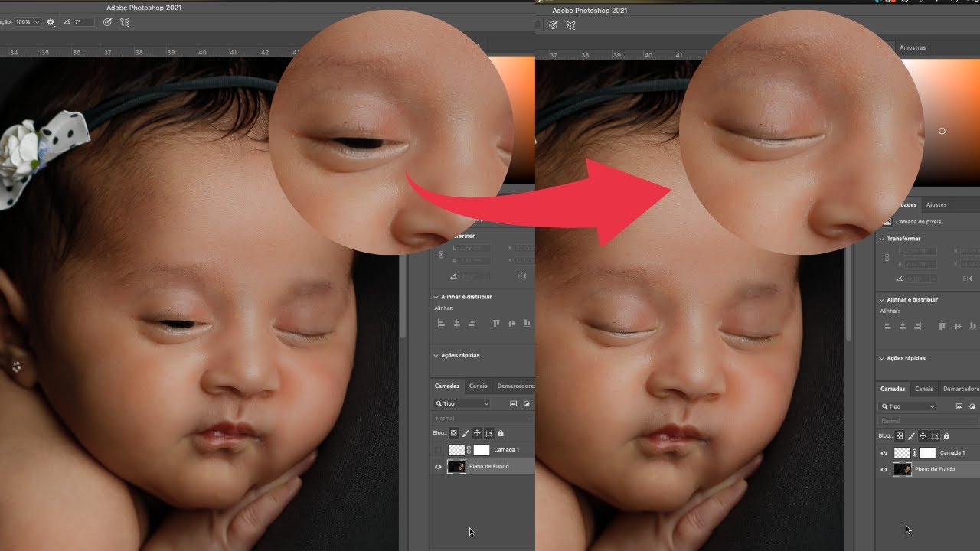Align vertical centers in left window Alinhar section
The image size is (980, 551).
point(511,323)
